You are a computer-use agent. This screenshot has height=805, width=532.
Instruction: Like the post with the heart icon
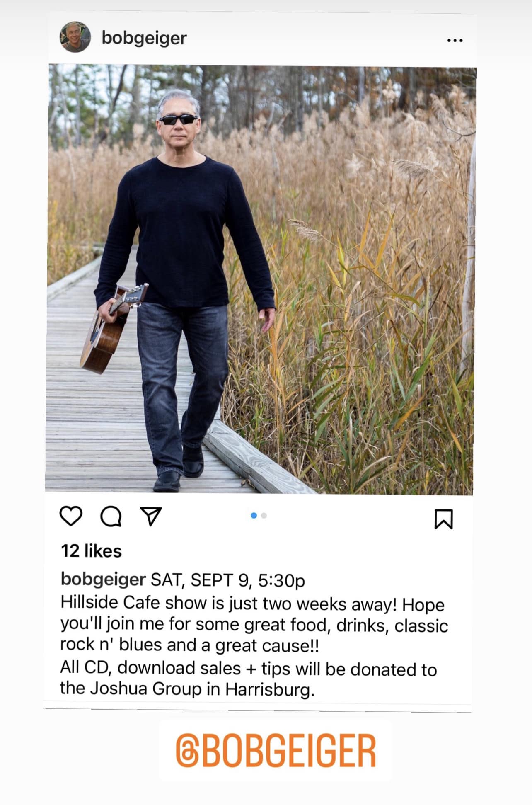pos(71,516)
